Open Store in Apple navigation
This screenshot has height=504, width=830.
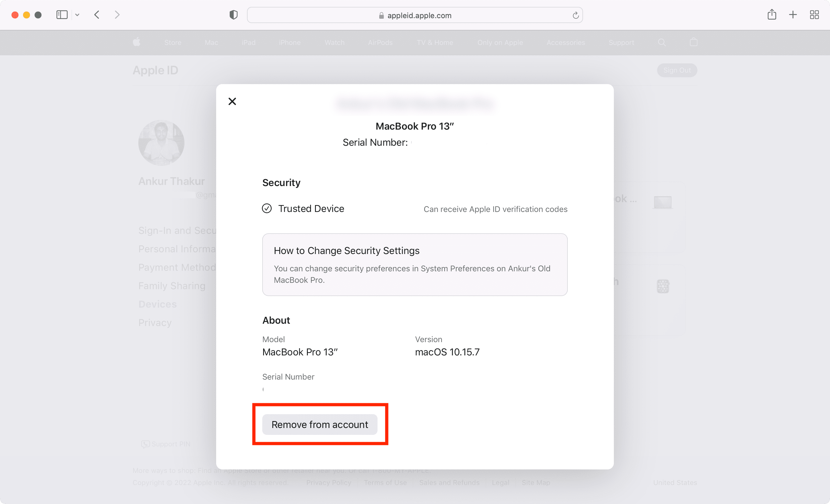pos(173,42)
